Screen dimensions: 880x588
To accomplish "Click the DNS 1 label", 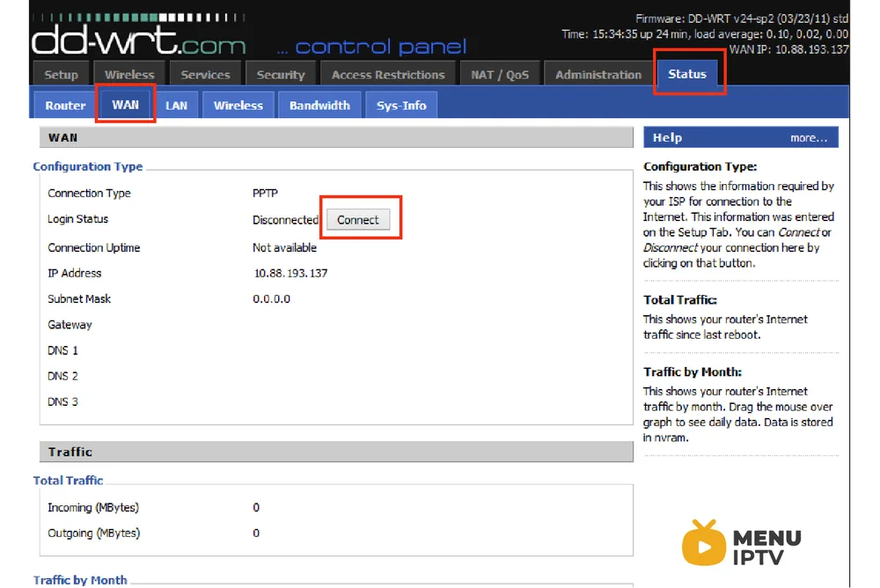I will (62, 350).
